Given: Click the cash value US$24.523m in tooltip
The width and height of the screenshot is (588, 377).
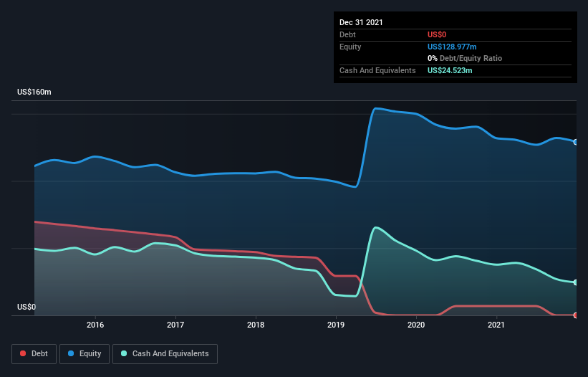Looking at the screenshot, I should coord(450,70).
